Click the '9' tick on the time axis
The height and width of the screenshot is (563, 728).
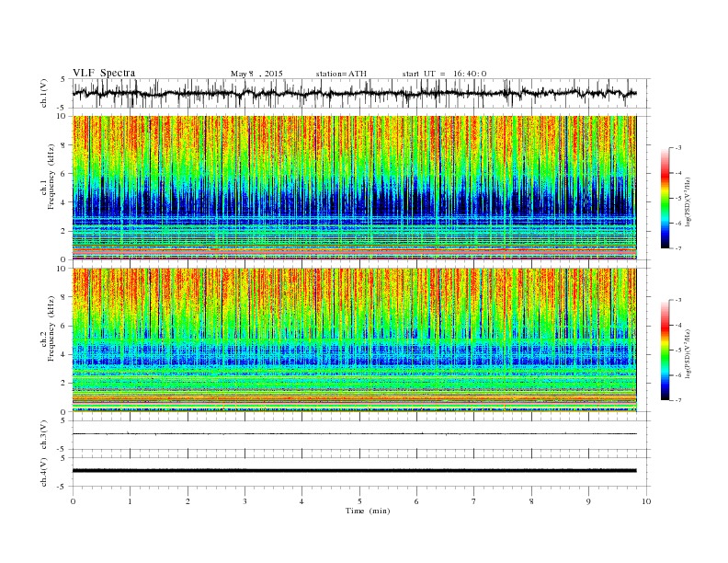click(x=588, y=501)
